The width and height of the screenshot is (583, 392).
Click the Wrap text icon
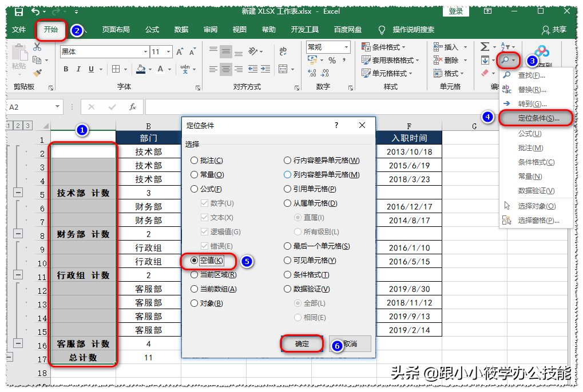[283, 51]
